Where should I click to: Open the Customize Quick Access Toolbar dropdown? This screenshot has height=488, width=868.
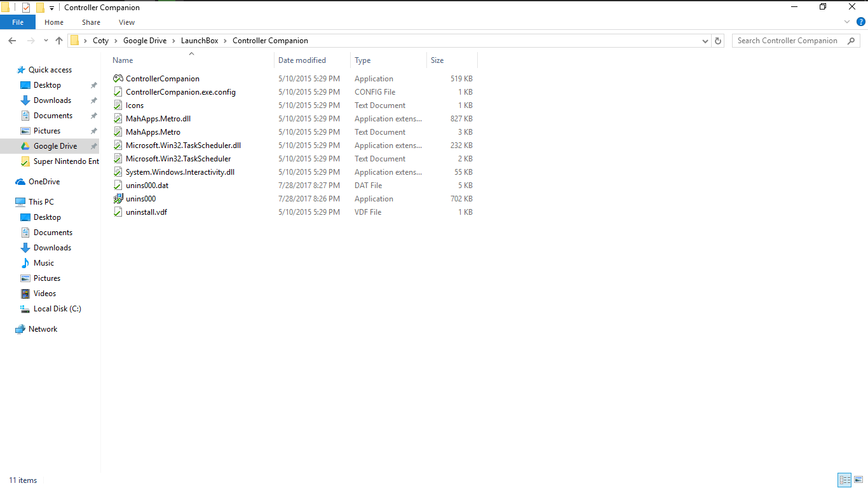click(51, 8)
